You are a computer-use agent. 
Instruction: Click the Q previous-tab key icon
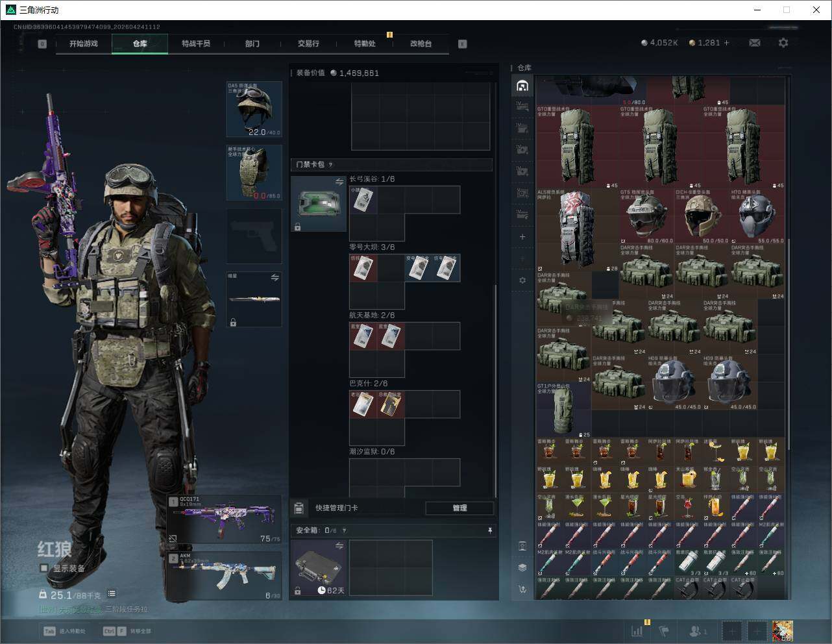click(42, 44)
